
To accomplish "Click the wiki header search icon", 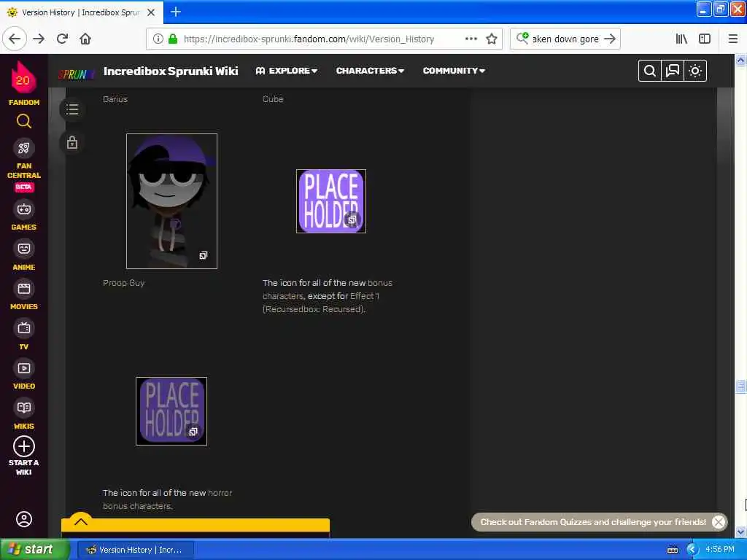I will (650, 71).
